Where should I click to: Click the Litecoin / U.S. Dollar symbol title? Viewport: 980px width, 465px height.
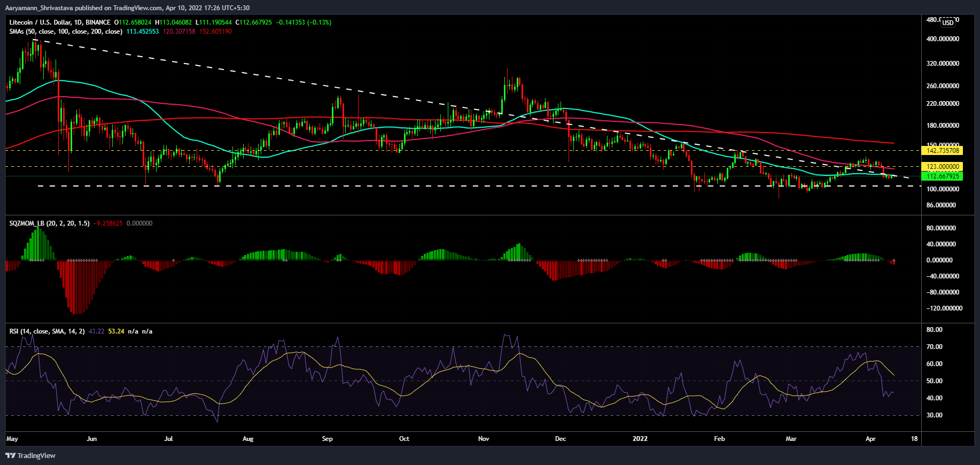tap(60, 22)
